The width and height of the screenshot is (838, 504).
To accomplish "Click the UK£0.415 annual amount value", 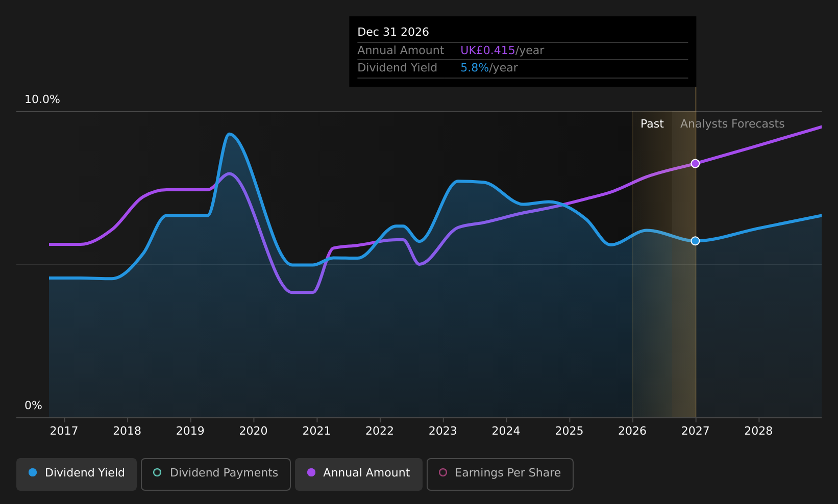I will tap(487, 51).
